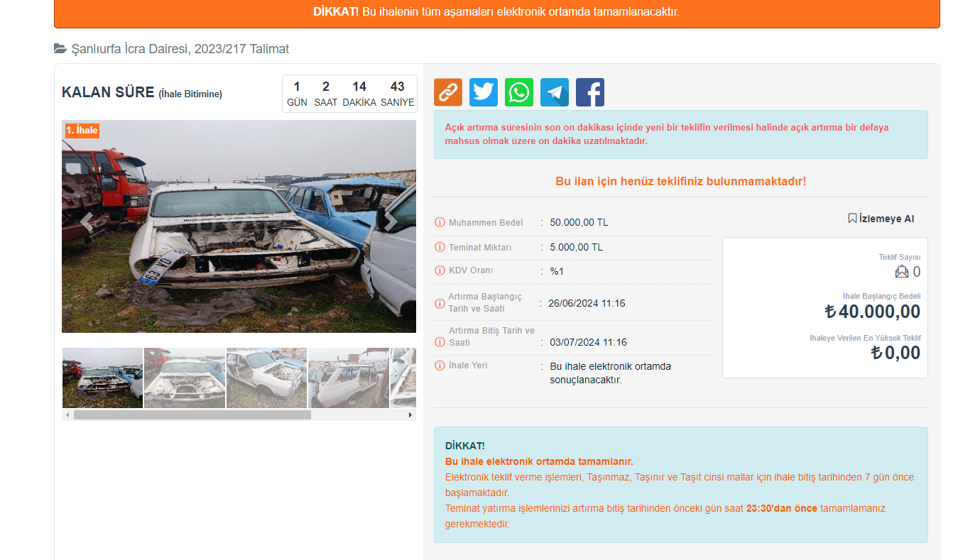The height and width of the screenshot is (560, 980).
Task: Share the auction on Facebook
Action: tap(590, 92)
